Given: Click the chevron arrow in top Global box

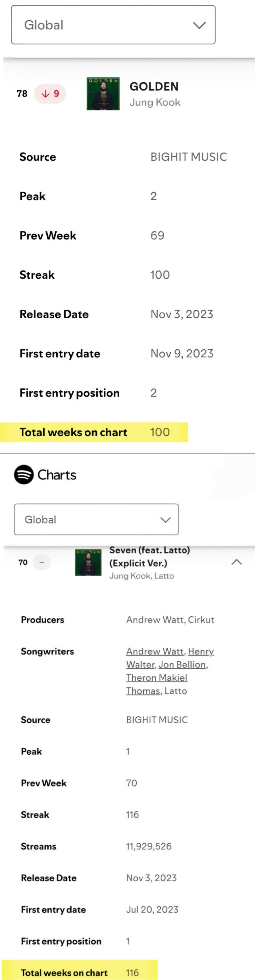Looking at the screenshot, I should (x=199, y=25).
